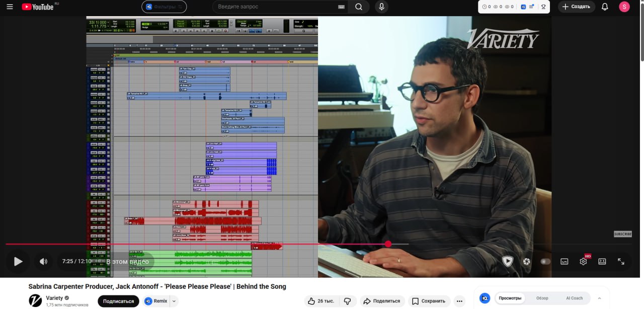Switch to the AI Coach tab

click(574, 298)
